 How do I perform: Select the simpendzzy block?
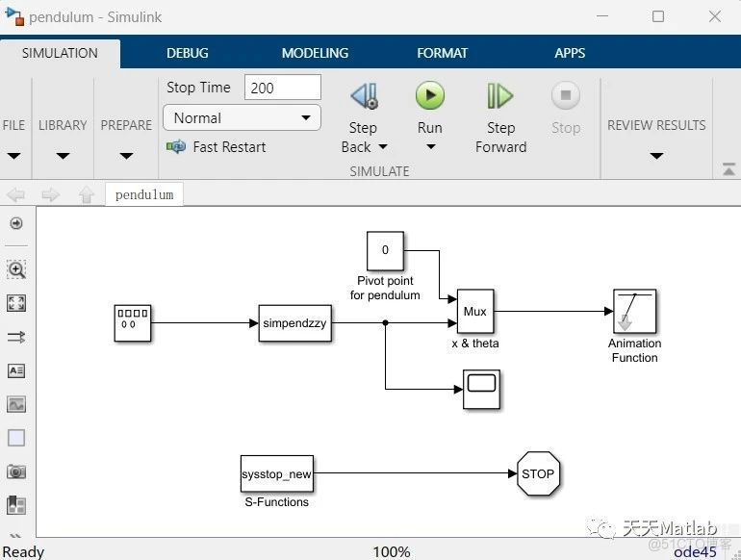[294, 323]
